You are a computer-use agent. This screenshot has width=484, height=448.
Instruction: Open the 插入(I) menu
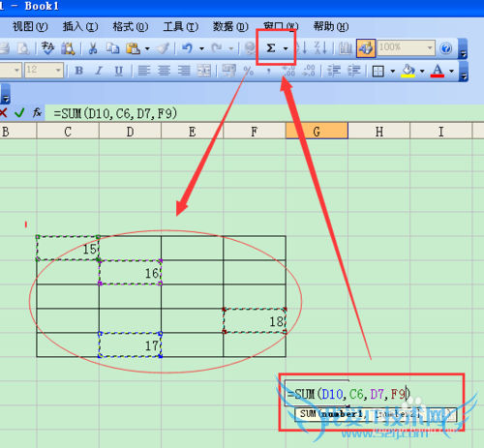pos(80,26)
